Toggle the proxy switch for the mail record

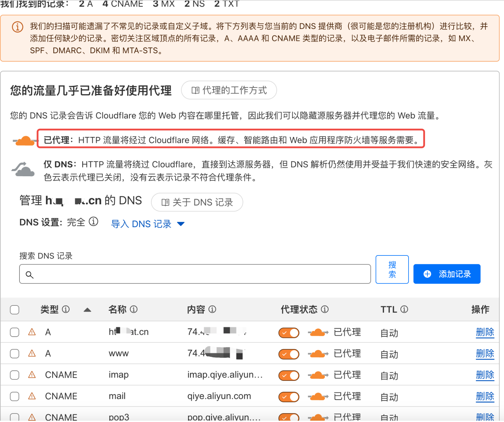click(289, 397)
